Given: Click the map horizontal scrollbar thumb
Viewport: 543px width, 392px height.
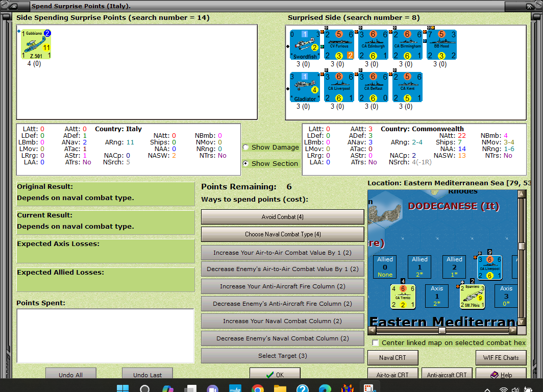Looking at the screenshot, I should pyautogui.click(x=442, y=330).
